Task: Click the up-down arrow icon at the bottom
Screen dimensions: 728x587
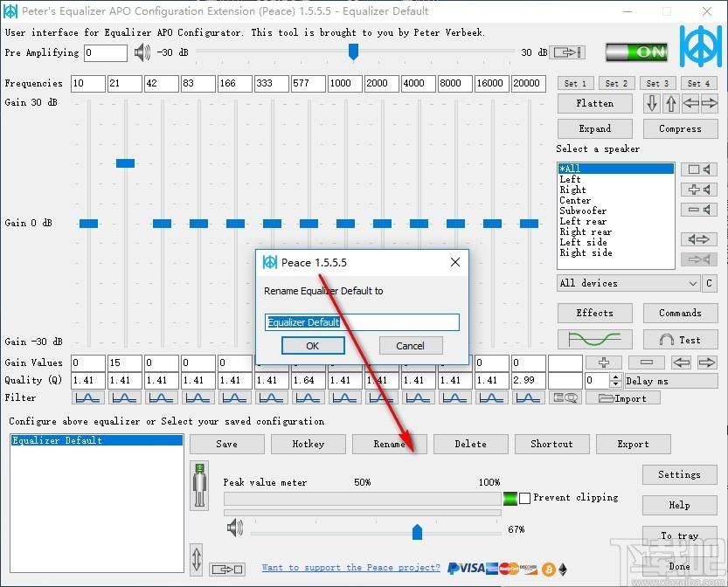Action: pos(197,559)
